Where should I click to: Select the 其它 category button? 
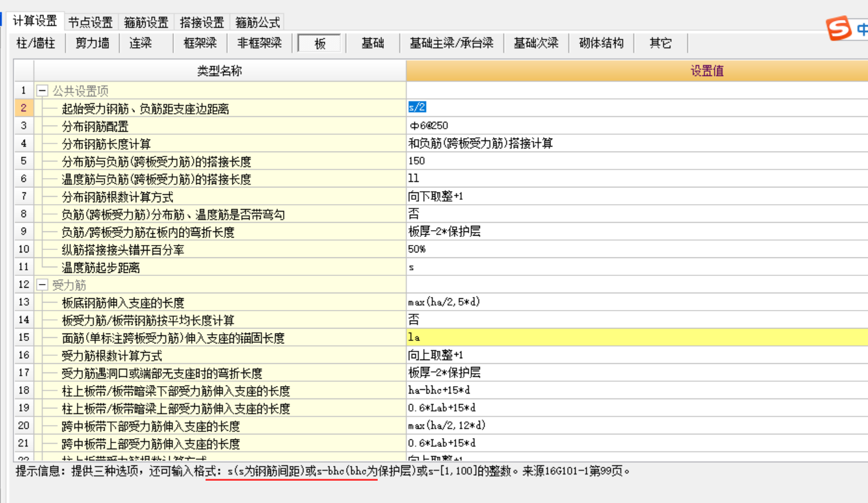661,43
